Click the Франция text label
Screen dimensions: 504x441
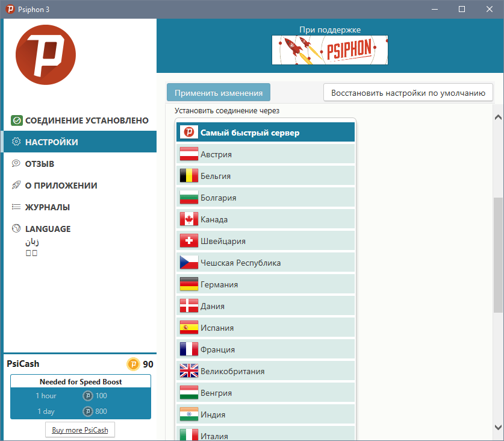click(217, 350)
